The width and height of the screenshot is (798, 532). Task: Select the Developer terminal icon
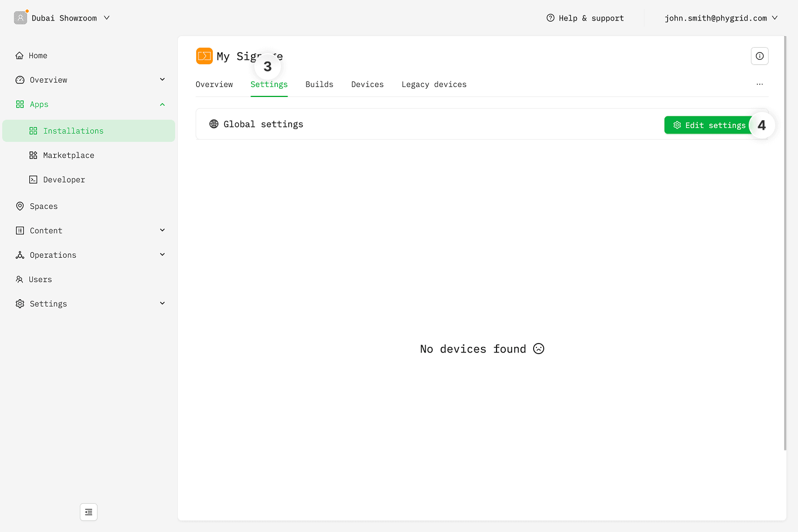(x=33, y=180)
